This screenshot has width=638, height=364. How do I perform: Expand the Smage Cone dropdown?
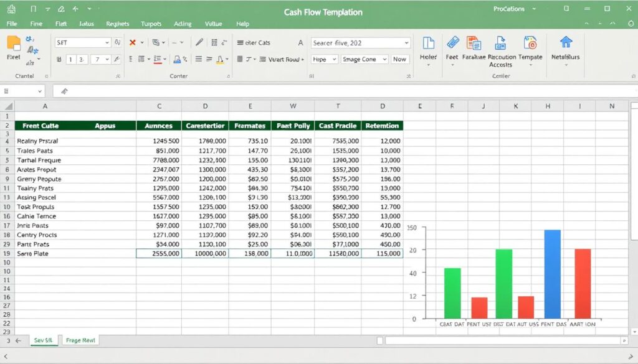click(365, 59)
